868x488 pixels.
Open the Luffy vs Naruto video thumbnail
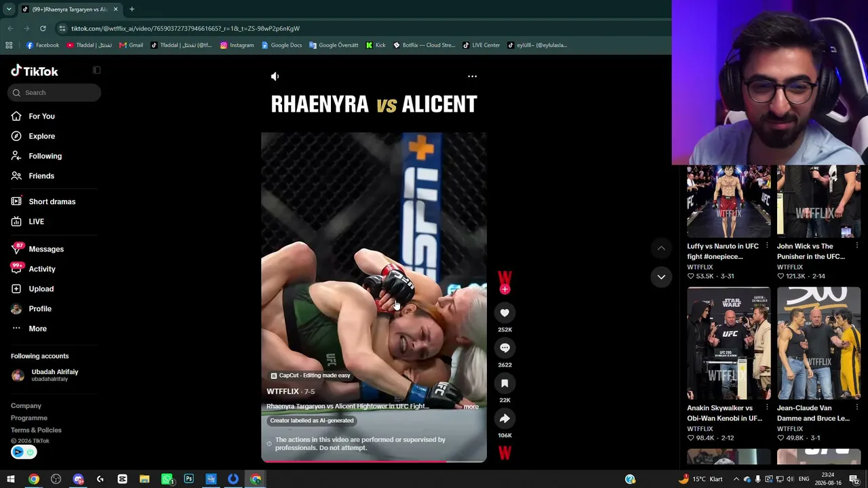pos(729,201)
